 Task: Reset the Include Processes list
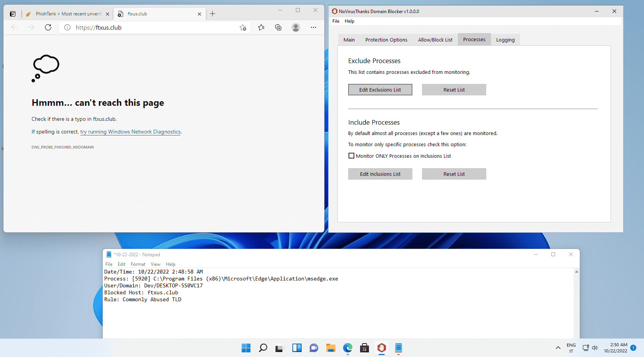(x=454, y=174)
